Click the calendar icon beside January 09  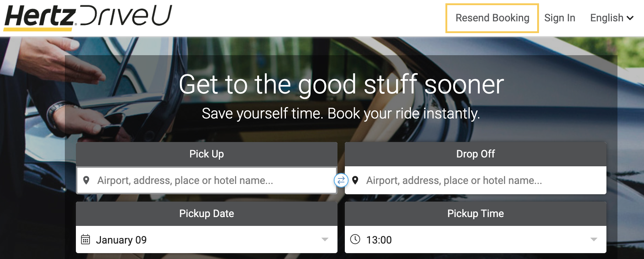(86, 240)
